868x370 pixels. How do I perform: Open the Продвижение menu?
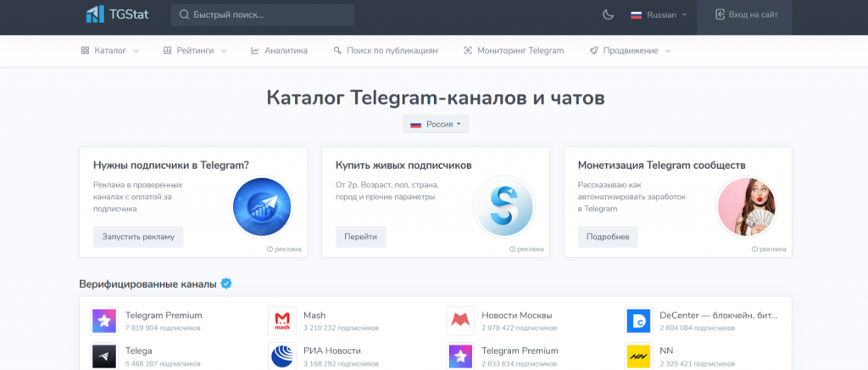point(631,50)
